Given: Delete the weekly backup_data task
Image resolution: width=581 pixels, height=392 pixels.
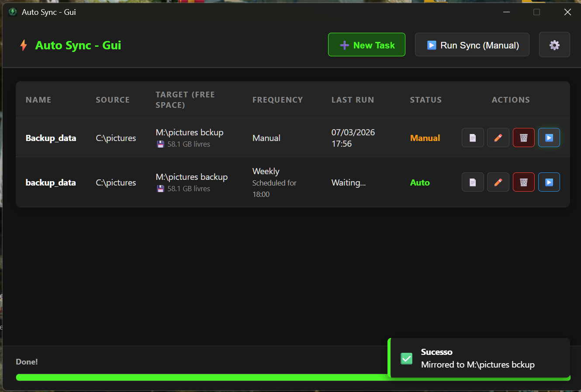Looking at the screenshot, I should pyautogui.click(x=524, y=182).
